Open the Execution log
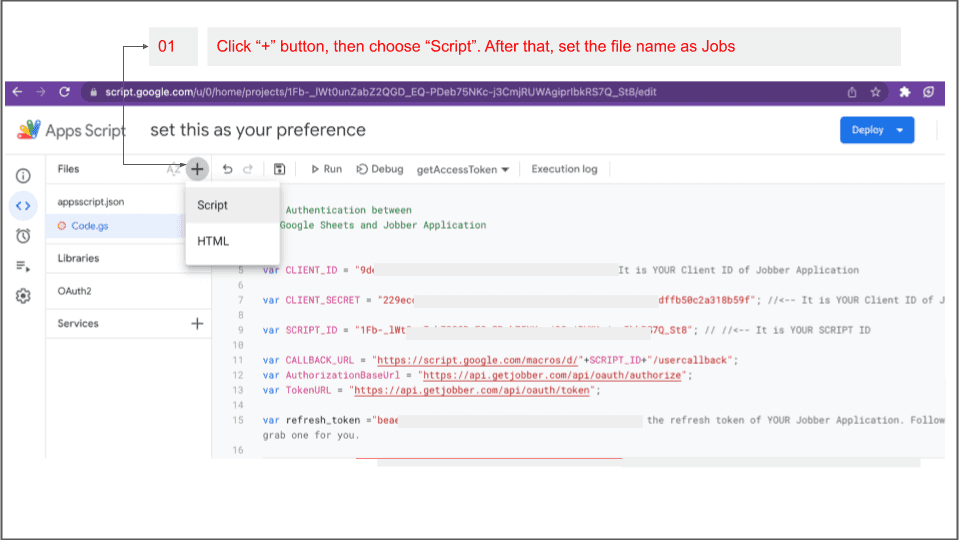Screen dimensions: 960x540 tap(564, 170)
